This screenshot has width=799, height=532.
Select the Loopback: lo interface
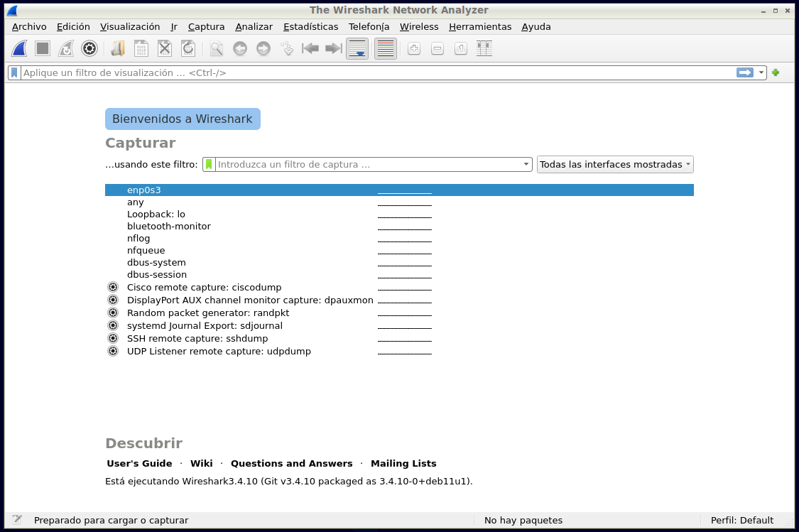pyautogui.click(x=156, y=214)
